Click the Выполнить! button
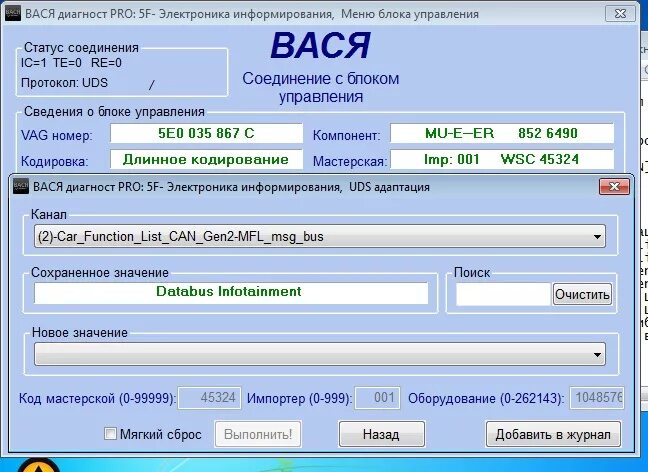 click(258, 434)
